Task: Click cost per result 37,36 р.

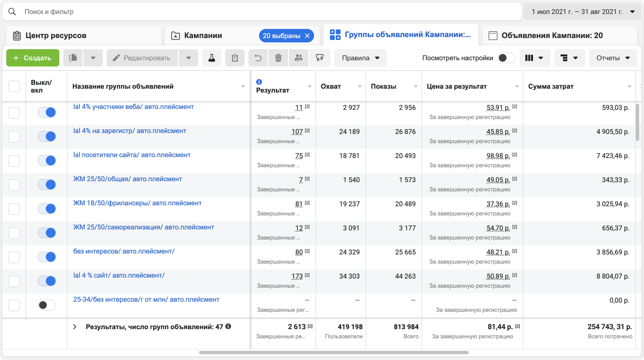Action: tap(498, 204)
